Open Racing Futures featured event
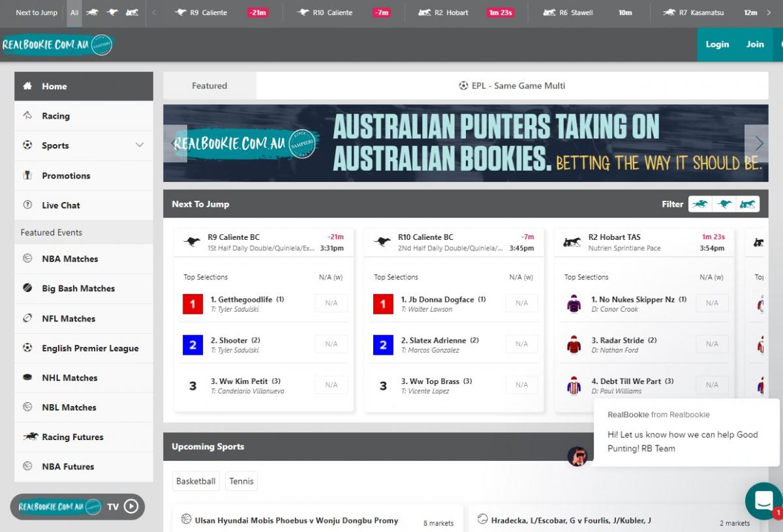This screenshot has height=532, width=783. 84,437
